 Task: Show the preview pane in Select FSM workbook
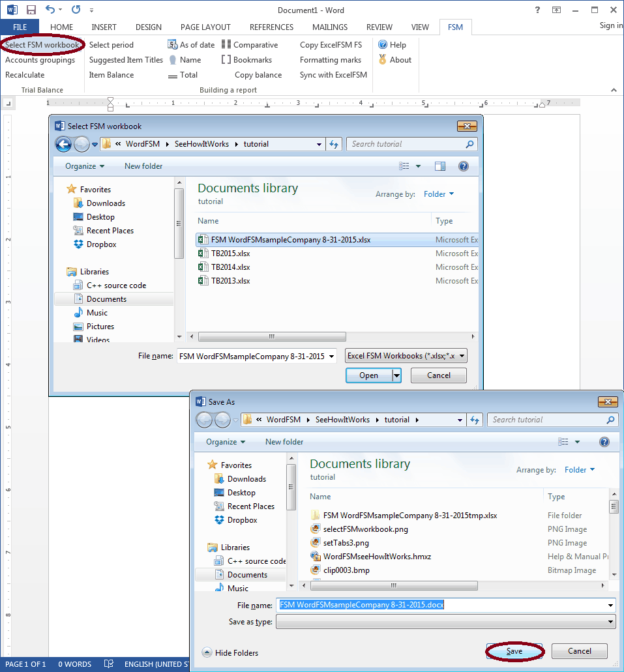(x=440, y=166)
